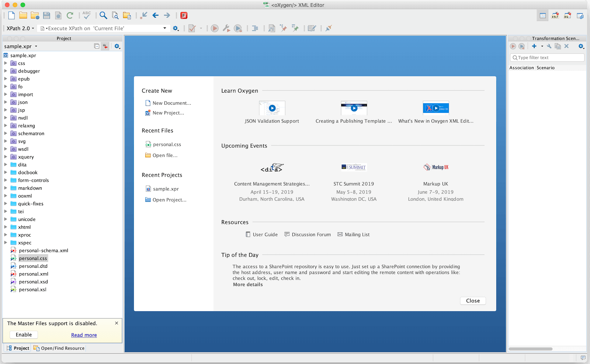Open Transformation Scenarios panel settings gear
Screen dimensions: 590x364
tap(581, 46)
